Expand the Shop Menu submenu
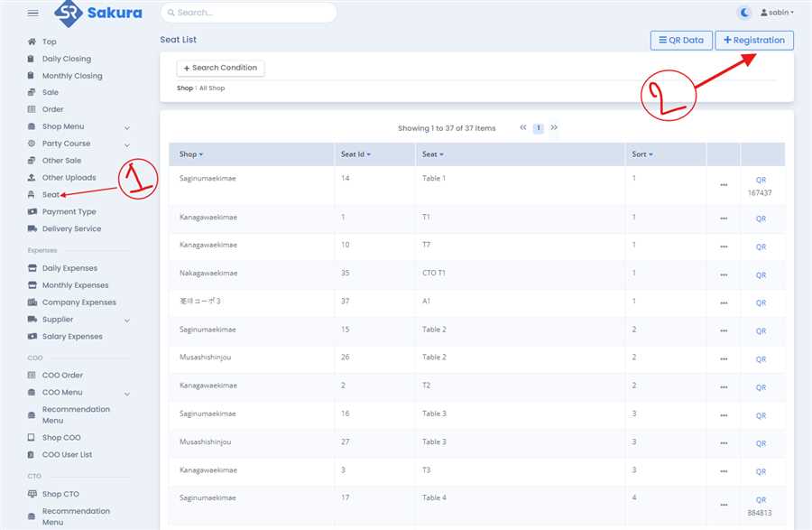This screenshot has width=812, height=530. [x=126, y=127]
